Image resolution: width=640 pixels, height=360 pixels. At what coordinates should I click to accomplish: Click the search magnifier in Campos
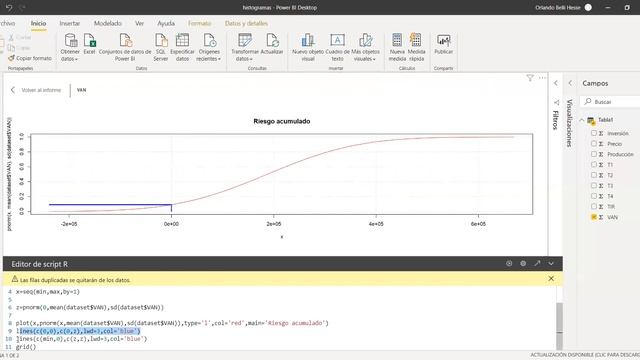coord(588,101)
